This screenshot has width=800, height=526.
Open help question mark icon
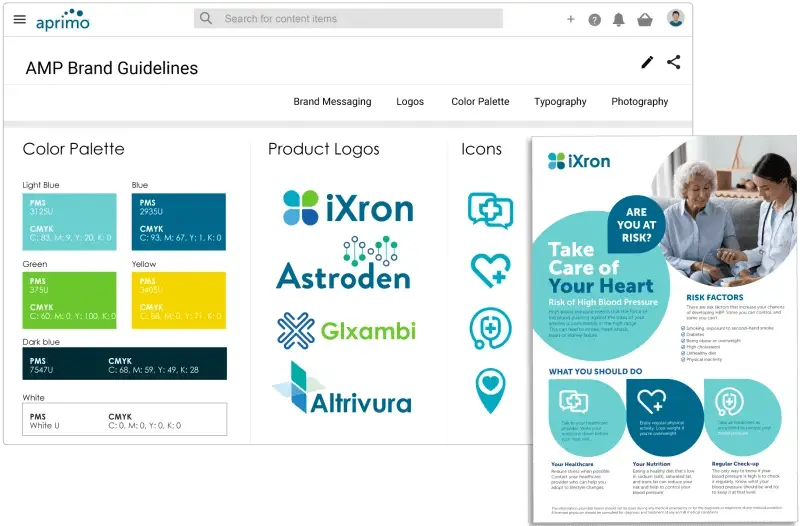pos(594,20)
